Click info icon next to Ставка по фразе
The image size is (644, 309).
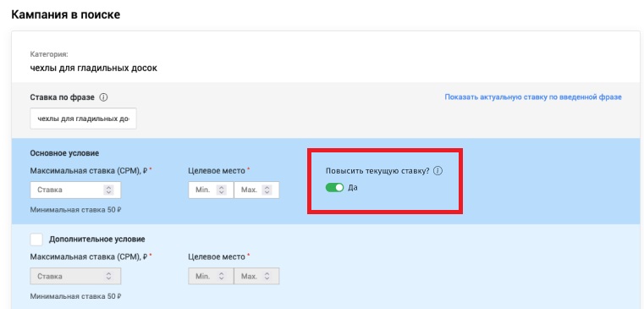[103, 97]
